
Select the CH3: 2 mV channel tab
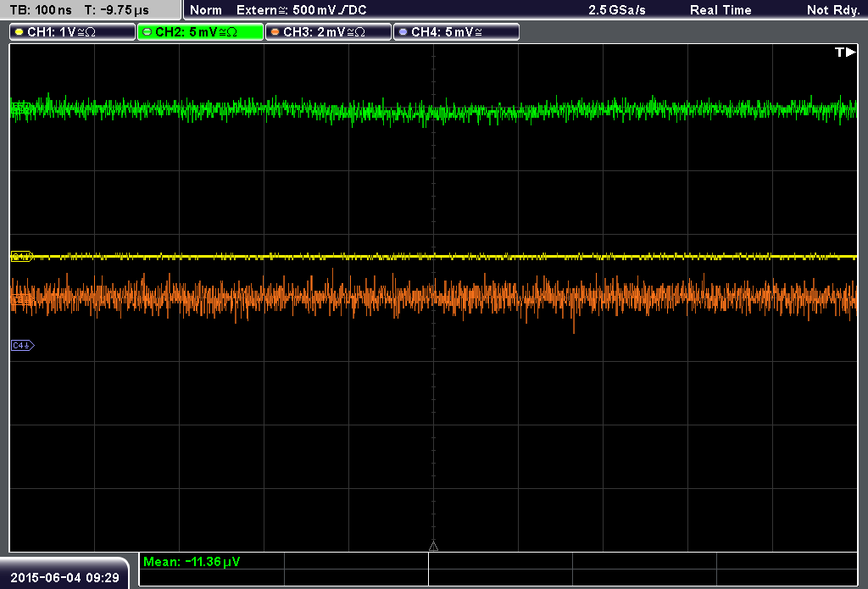pyautogui.click(x=328, y=32)
